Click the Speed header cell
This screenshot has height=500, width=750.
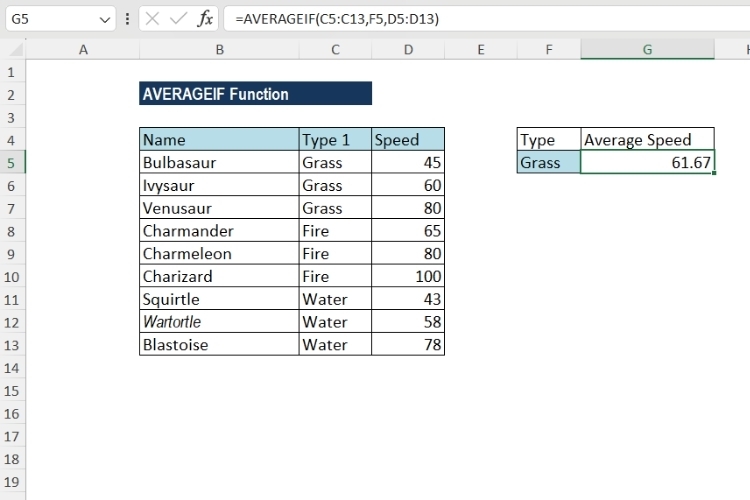408,140
